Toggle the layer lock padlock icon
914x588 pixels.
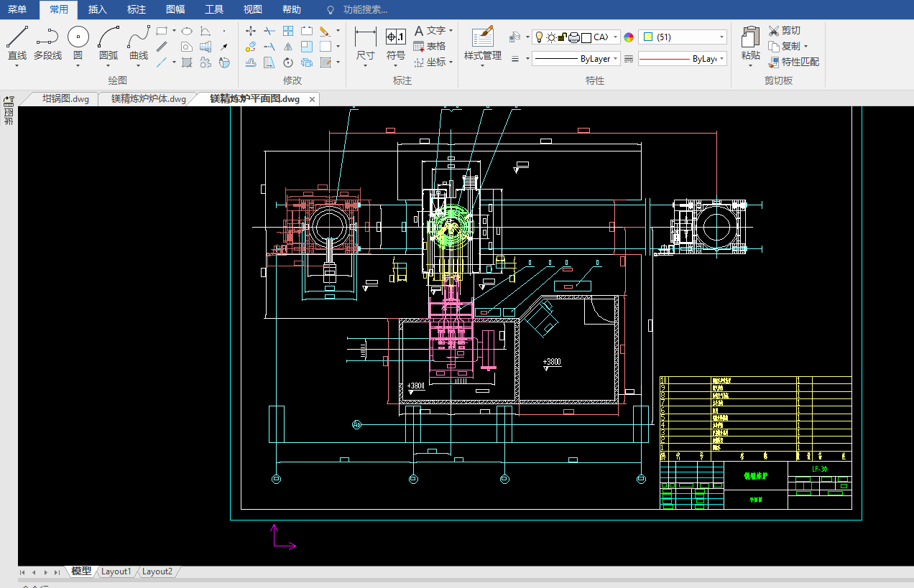coord(563,37)
